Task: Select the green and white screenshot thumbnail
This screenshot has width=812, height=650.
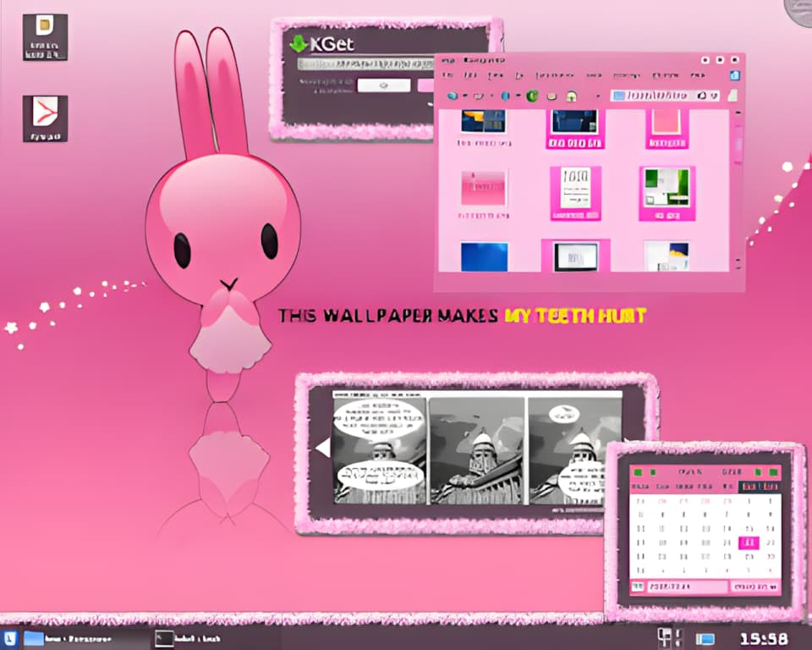Action: click(x=667, y=186)
